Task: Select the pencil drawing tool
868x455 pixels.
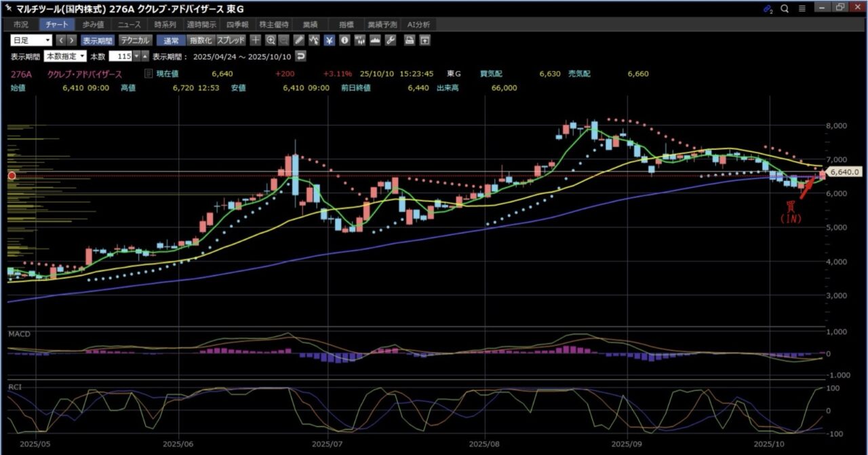Action: (x=299, y=40)
